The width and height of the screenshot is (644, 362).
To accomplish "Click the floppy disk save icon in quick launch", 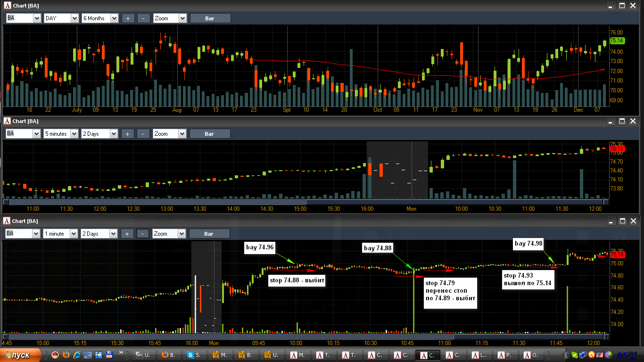I will coord(109,355).
